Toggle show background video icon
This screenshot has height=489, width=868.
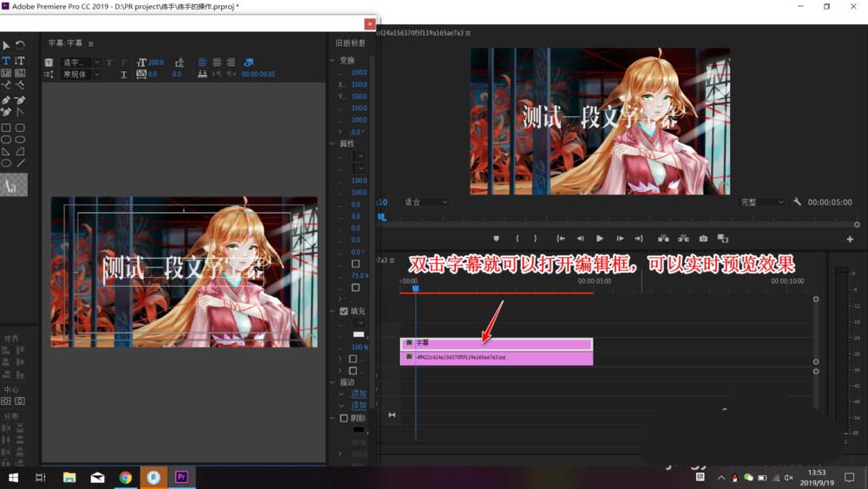pyautogui.click(x=248, y=62)
